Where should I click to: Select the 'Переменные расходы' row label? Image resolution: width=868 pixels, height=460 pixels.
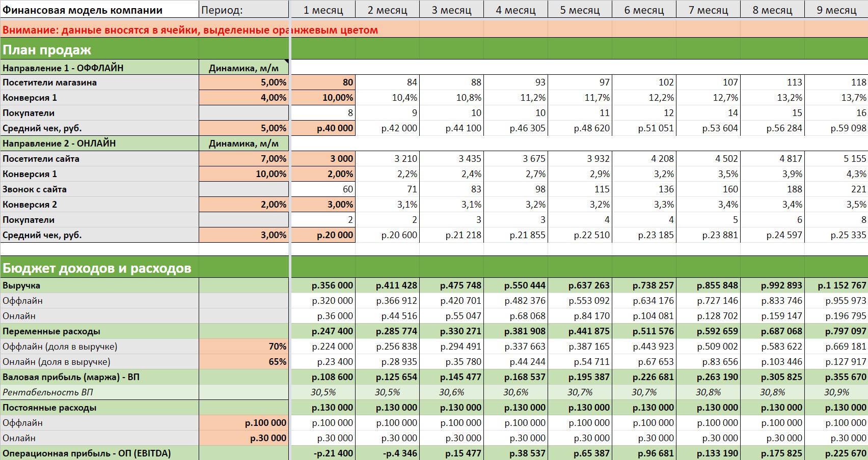click(x=99, y=331)
